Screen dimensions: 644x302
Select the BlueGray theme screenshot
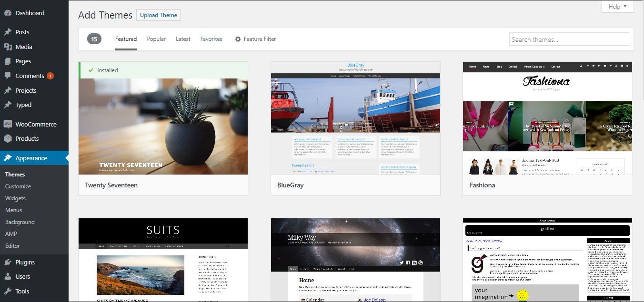pyautogui.click(x=355, y=118)
